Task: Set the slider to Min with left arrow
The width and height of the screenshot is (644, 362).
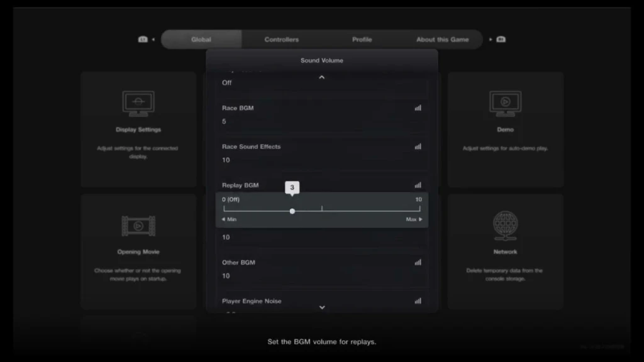Action: (229, 219)
